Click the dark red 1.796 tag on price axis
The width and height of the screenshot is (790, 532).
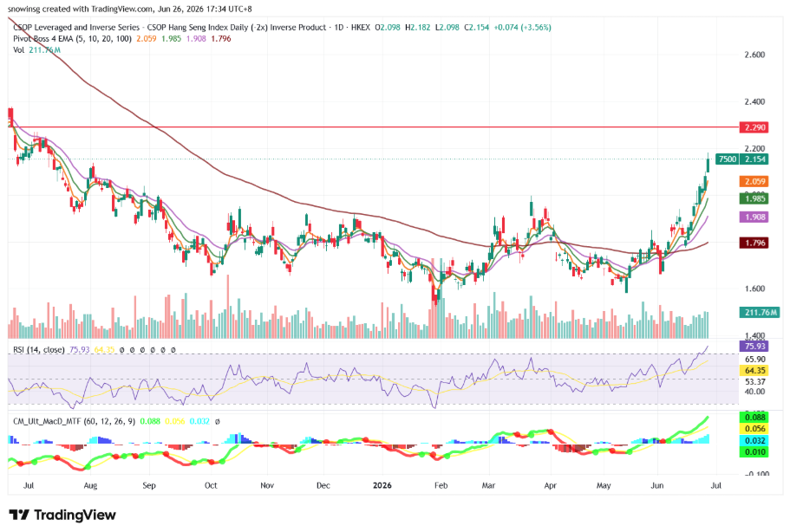point(754,243)
